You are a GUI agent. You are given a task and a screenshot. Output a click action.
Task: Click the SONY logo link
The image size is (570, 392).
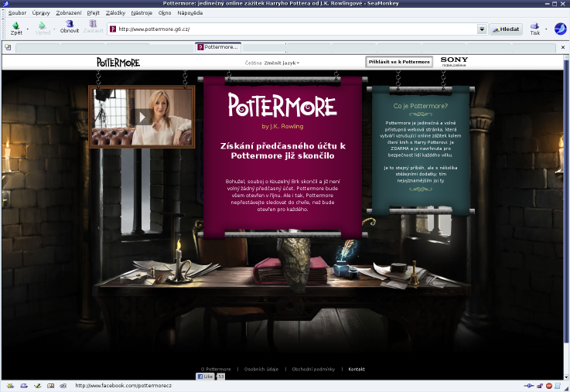[x=454, y=61]
